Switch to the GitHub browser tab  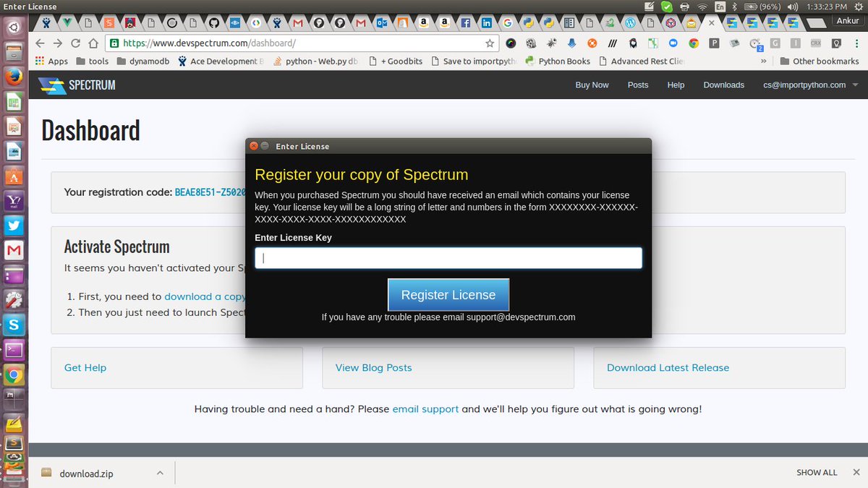tap(213, 23)
